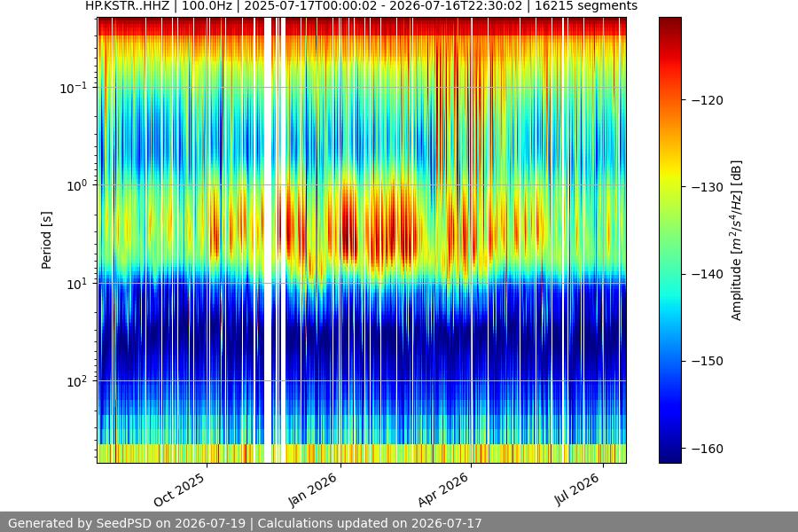The width and height of the screenshot is (798, 532).
Task: Select the 'Jul 2026' x-axis tick label
Action: coord(577,489)
